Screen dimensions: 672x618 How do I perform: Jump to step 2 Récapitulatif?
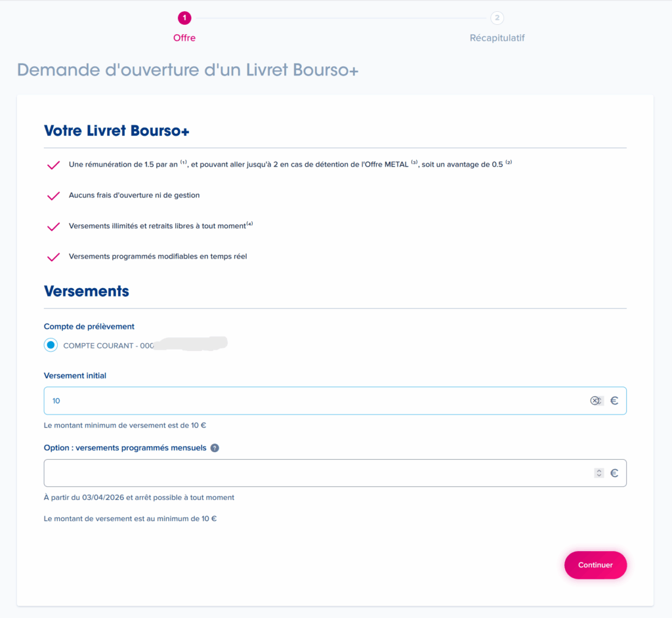(497, 18)
